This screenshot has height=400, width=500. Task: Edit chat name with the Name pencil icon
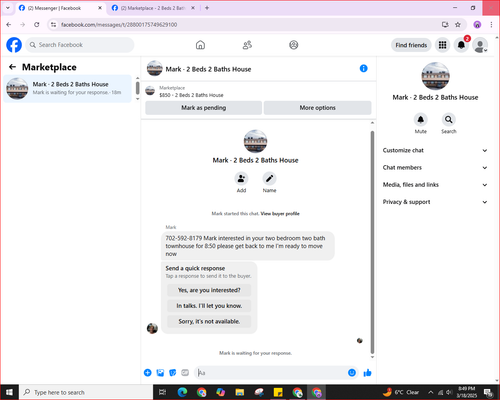coord(269,179)
